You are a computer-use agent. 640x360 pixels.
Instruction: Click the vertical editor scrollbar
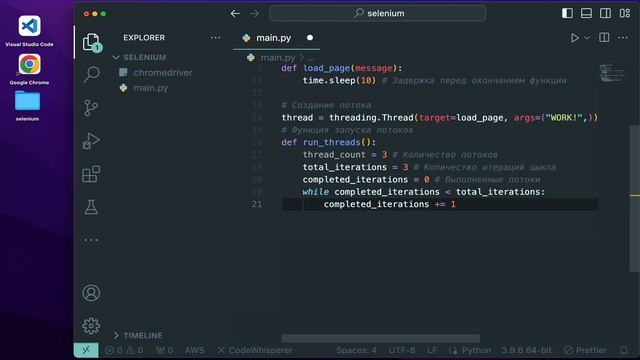(634, 198)
